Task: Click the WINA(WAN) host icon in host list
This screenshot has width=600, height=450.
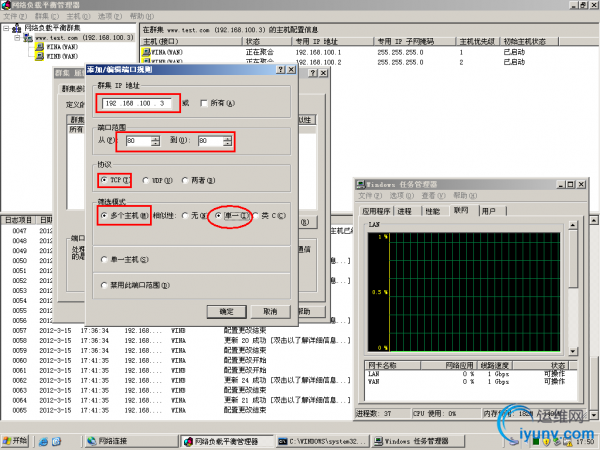Action: [146, 52]
